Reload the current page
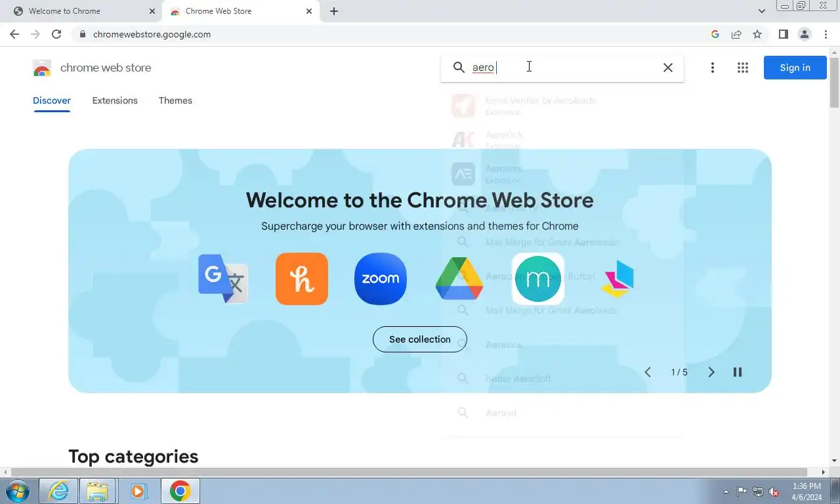The width and height of the screenshot is (840, 504). click(56, 34)
